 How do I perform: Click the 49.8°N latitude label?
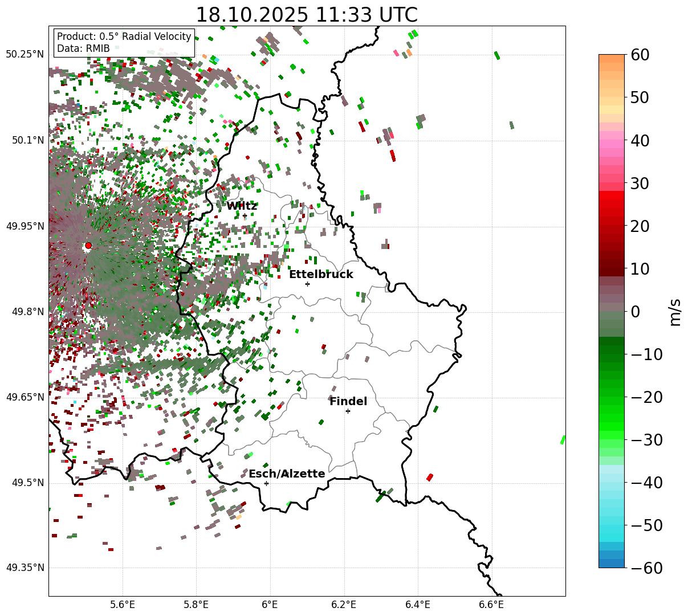(x=27, y=312)
